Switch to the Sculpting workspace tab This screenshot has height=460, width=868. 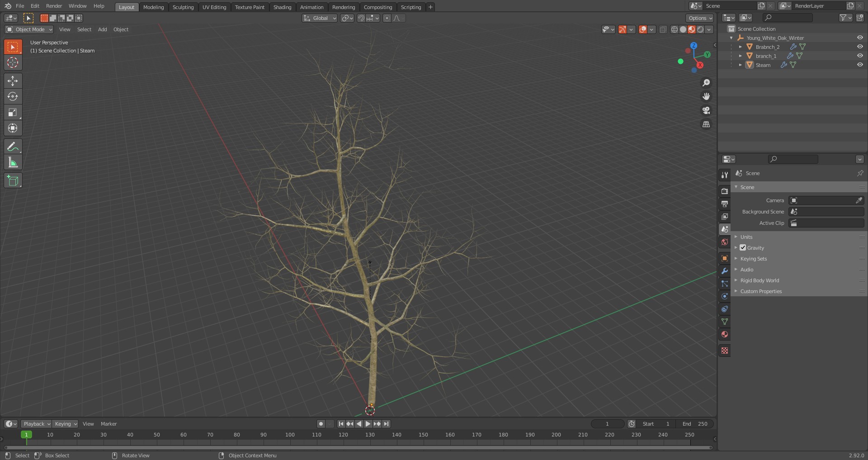point(183,7)
